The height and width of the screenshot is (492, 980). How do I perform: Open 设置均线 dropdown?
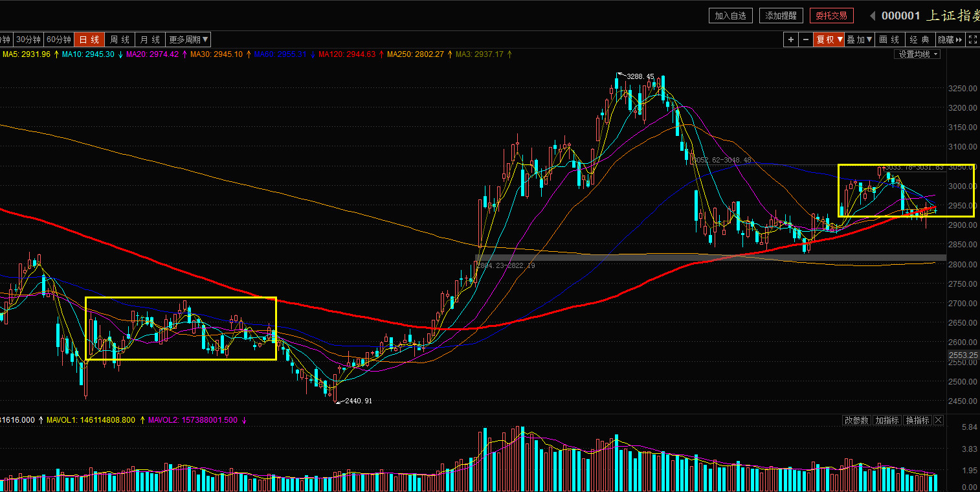click(919, 54)
